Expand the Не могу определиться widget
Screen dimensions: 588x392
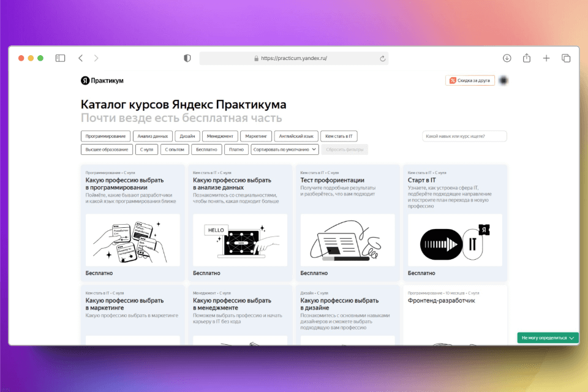548,338
